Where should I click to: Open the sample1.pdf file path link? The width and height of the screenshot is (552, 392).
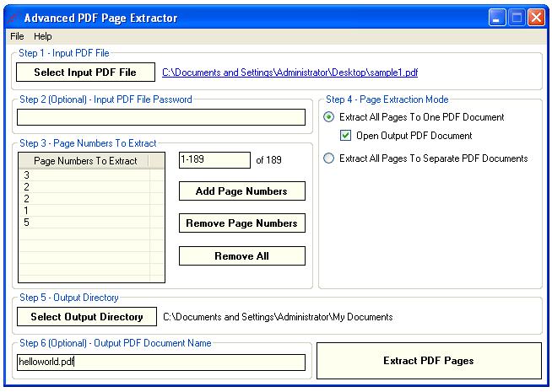click(290, 72)
